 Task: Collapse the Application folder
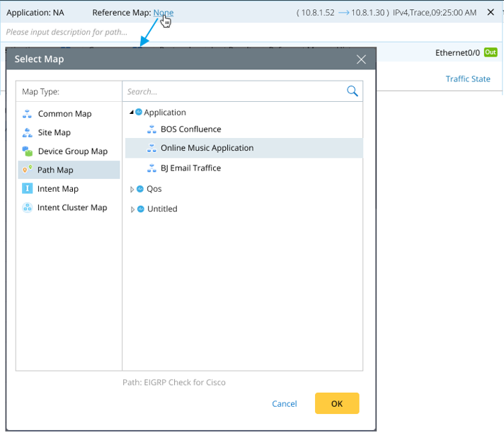pos(132,112)
